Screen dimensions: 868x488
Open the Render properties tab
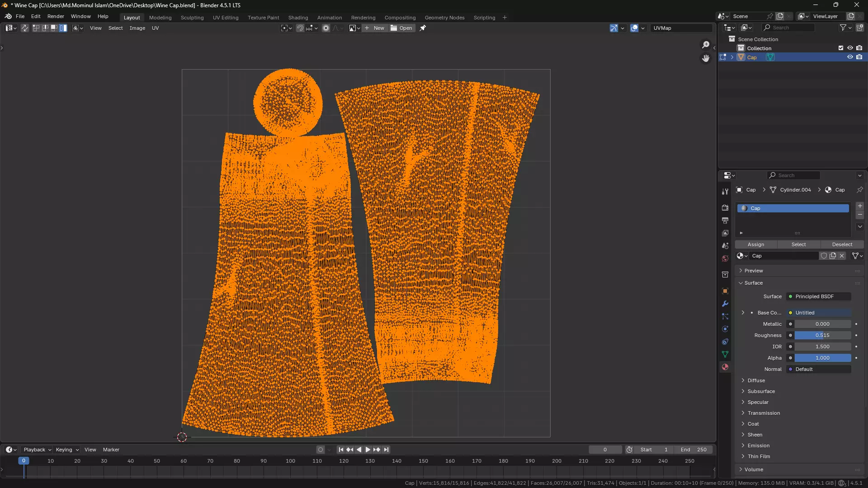pos(725,208)
